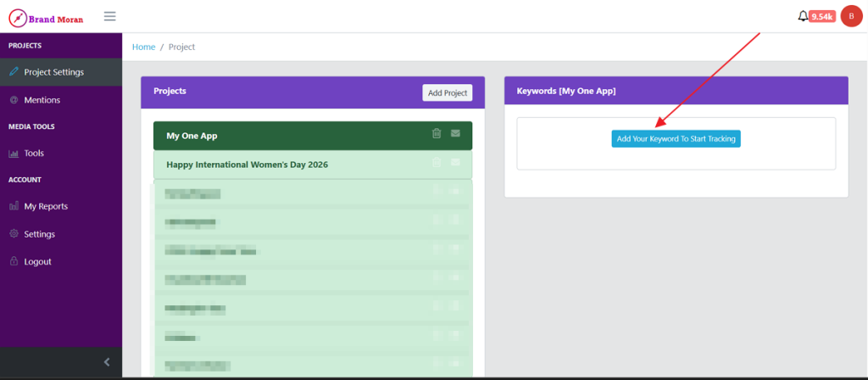868x380 pixels.
Task: Click the Project Settings pencil icon
Action: 14,72
